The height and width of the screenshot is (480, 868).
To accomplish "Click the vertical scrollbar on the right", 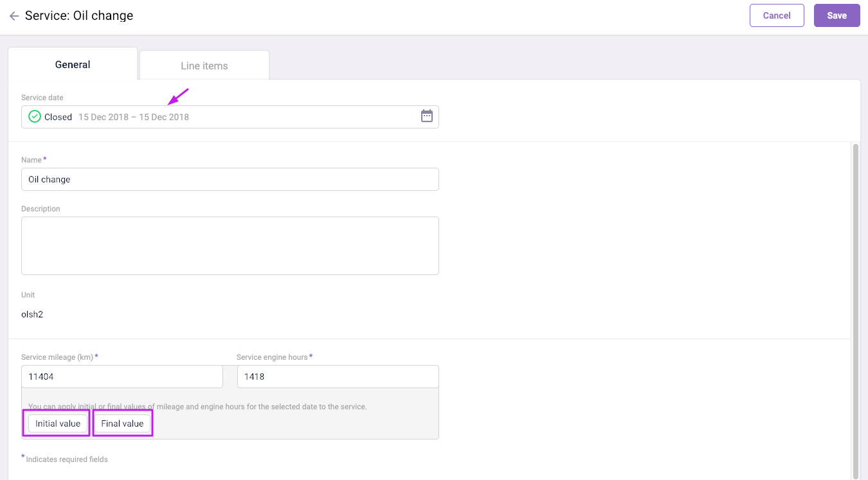I will 854,308.
